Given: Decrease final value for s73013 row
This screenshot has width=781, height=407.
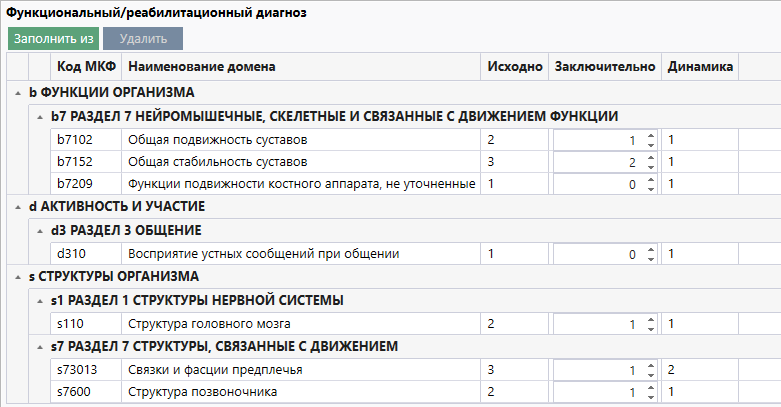Looking at the screenshot, I should (650, 374).
